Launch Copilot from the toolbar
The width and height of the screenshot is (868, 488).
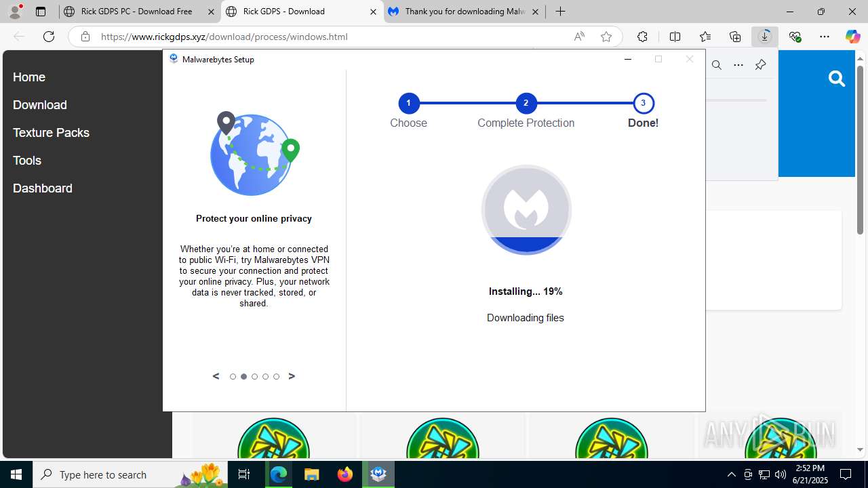[x=852, y=37]
